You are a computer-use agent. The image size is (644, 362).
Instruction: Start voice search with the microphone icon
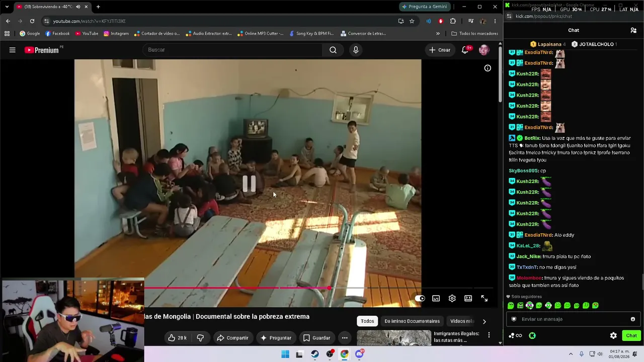(x=356, y=50)
